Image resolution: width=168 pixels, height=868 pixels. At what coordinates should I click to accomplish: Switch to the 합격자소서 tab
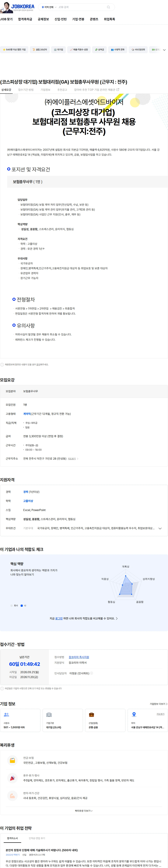coord(12,838)
